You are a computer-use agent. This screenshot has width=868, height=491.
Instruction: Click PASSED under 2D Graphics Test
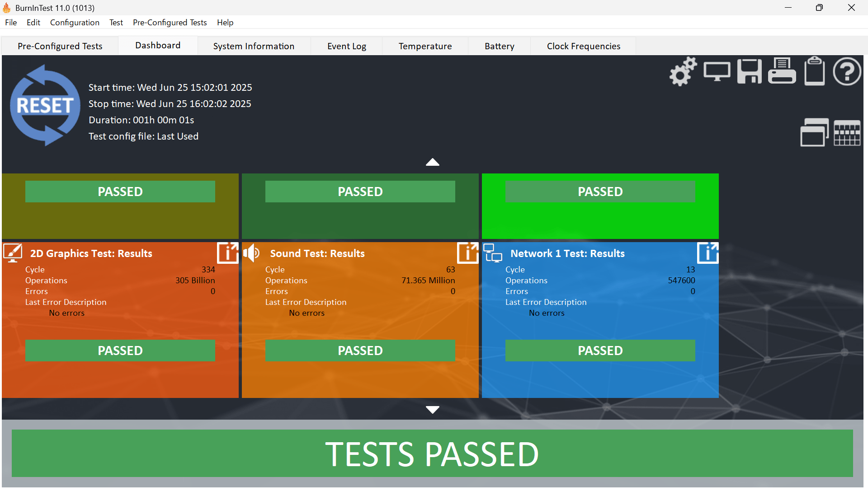120,351
